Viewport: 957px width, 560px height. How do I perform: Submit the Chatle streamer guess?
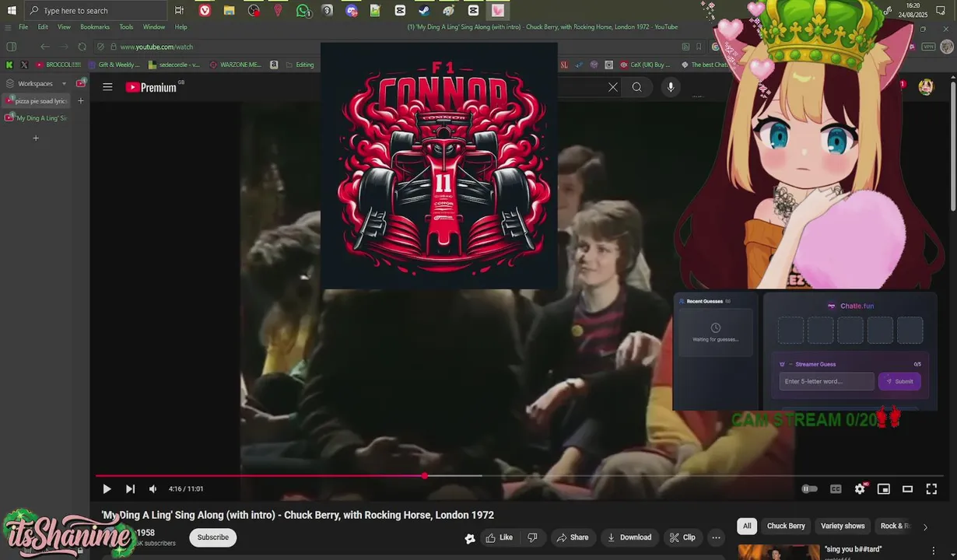(x=899, y=381)
